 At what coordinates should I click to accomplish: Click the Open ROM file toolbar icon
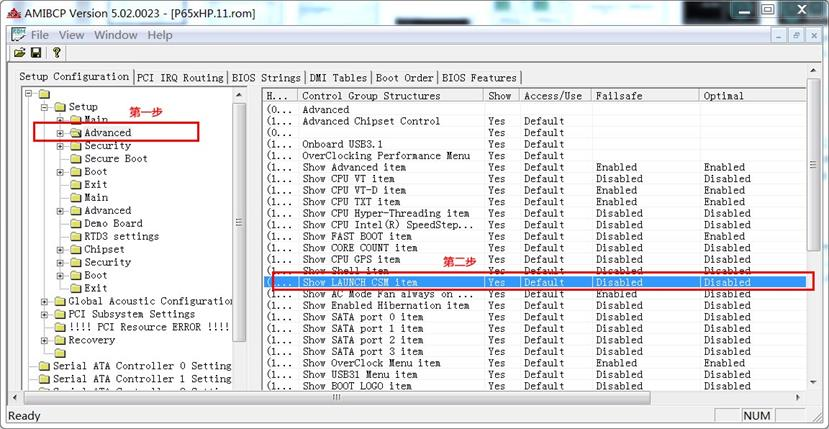click(x=19, y=52)
